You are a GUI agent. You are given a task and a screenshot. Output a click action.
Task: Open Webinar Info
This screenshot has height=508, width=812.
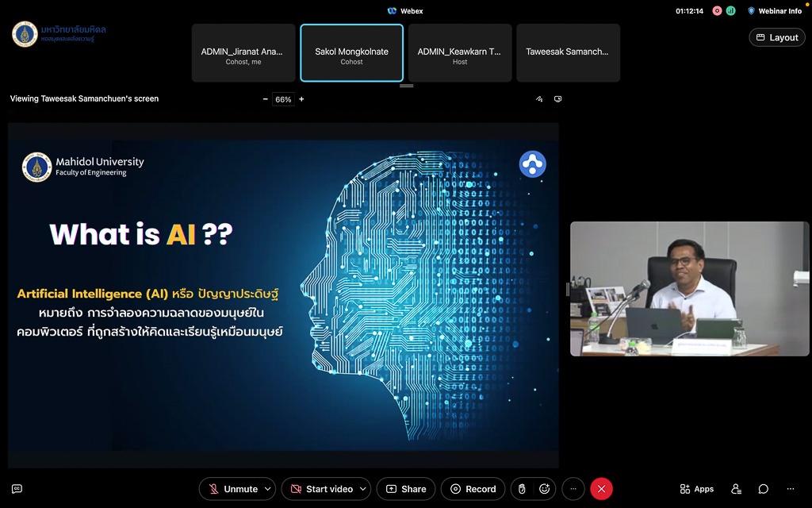[774, 11]
